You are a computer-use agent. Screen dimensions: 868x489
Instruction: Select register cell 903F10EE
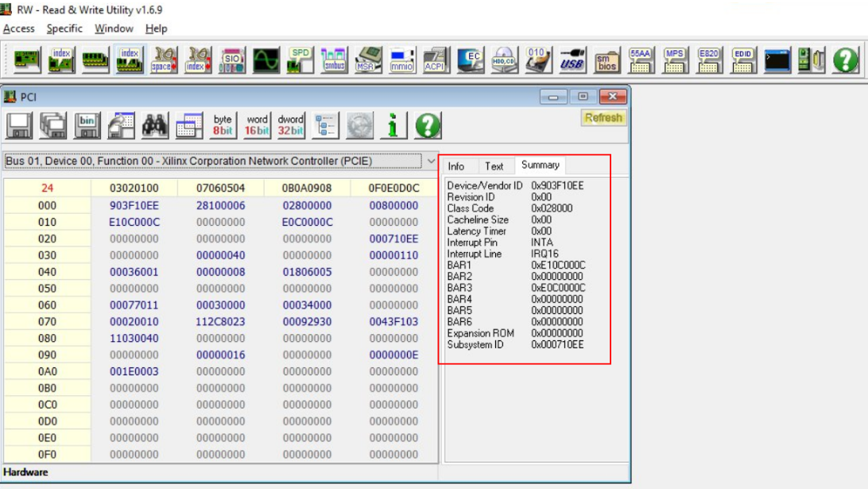click(134, 205)
